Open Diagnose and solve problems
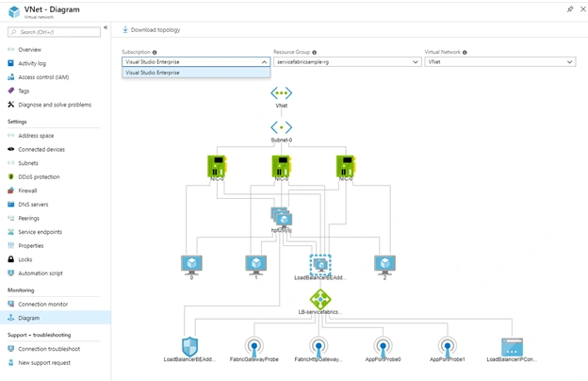Image resolution: width=588 pixels, height=381 pixels. pos(55,105)
